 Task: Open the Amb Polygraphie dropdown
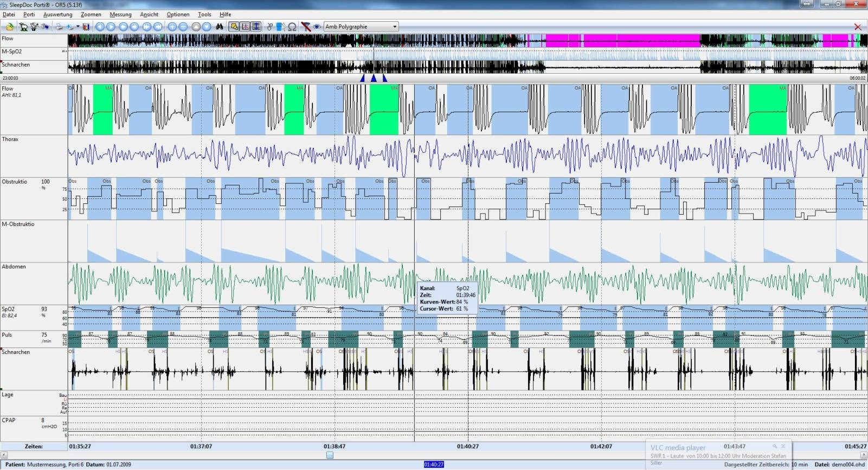361,27
